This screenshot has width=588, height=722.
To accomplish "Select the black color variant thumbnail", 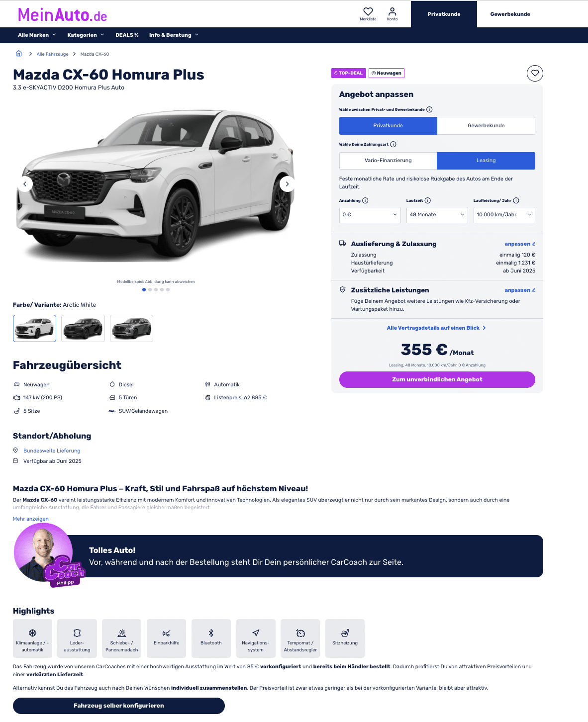I will (x=83, y=328).
